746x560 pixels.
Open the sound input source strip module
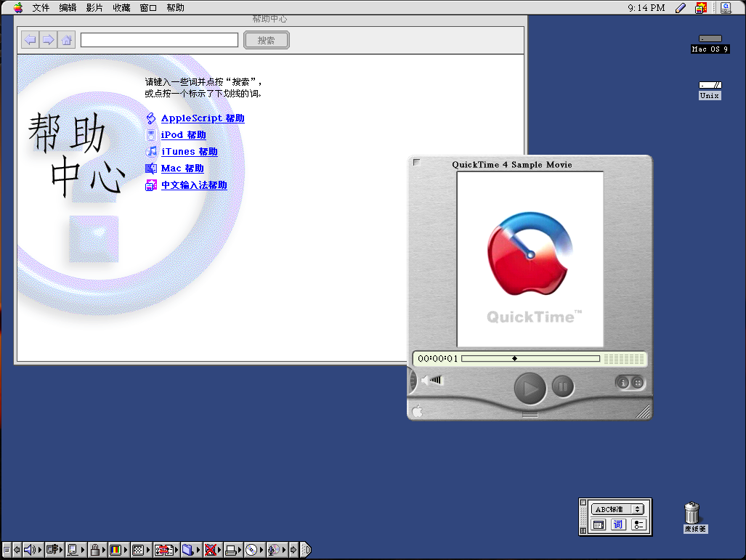pyautogui.click(x=277, y=550)
